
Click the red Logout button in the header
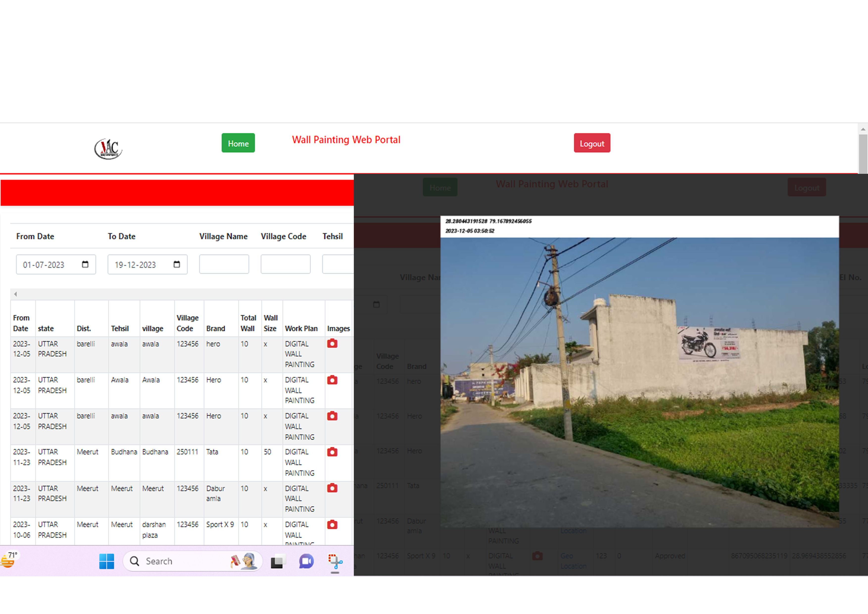pos(592,143)
